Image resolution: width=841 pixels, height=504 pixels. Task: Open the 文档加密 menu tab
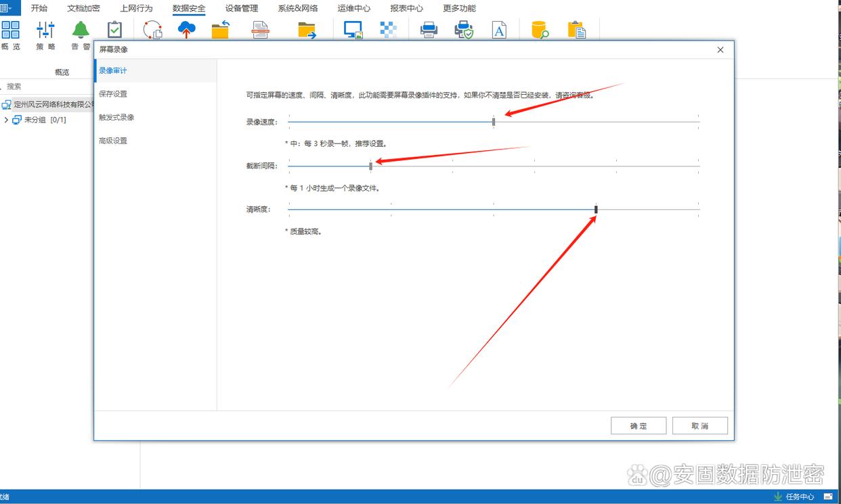(x=83, y=8)
